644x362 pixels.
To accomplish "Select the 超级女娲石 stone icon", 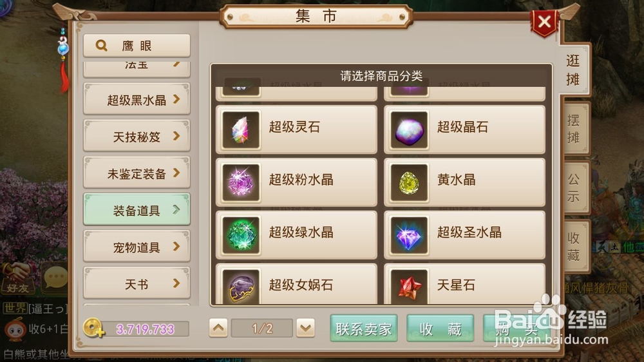I will click(241, 286).
